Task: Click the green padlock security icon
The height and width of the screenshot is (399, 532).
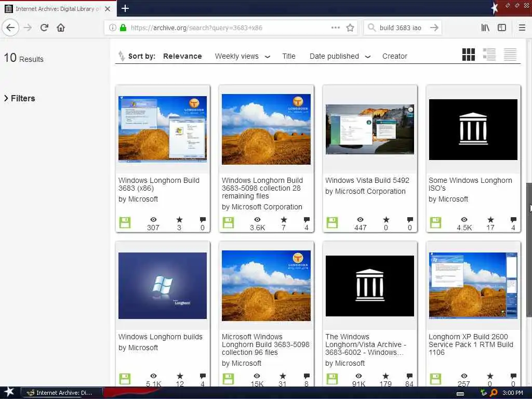Action: [123, 28]
